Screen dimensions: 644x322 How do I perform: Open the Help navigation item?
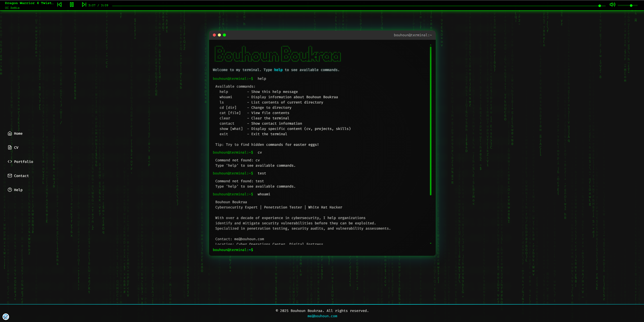[15, 190]
